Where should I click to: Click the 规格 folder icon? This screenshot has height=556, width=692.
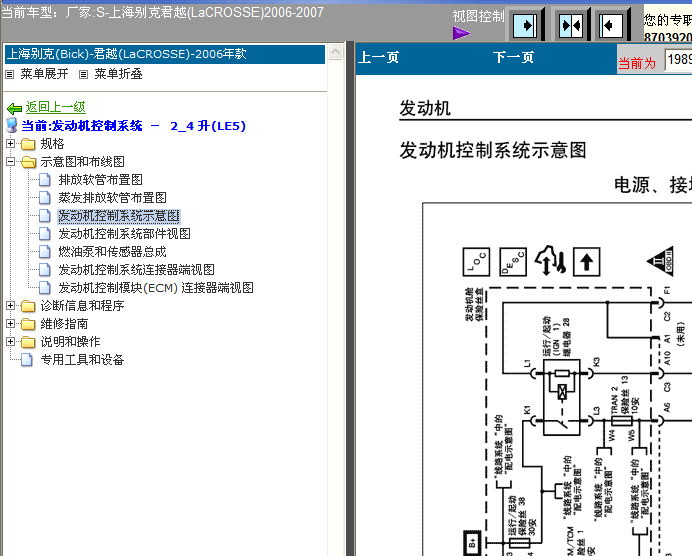tap(28, 144)
